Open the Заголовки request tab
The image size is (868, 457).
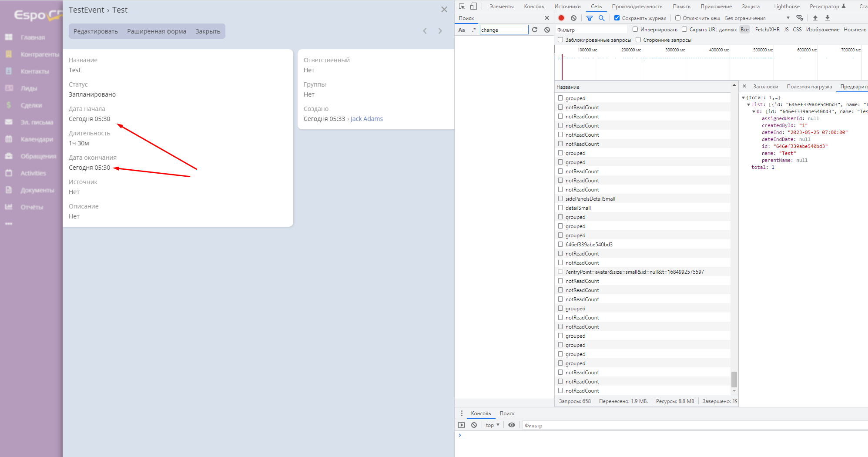[765, 87]
